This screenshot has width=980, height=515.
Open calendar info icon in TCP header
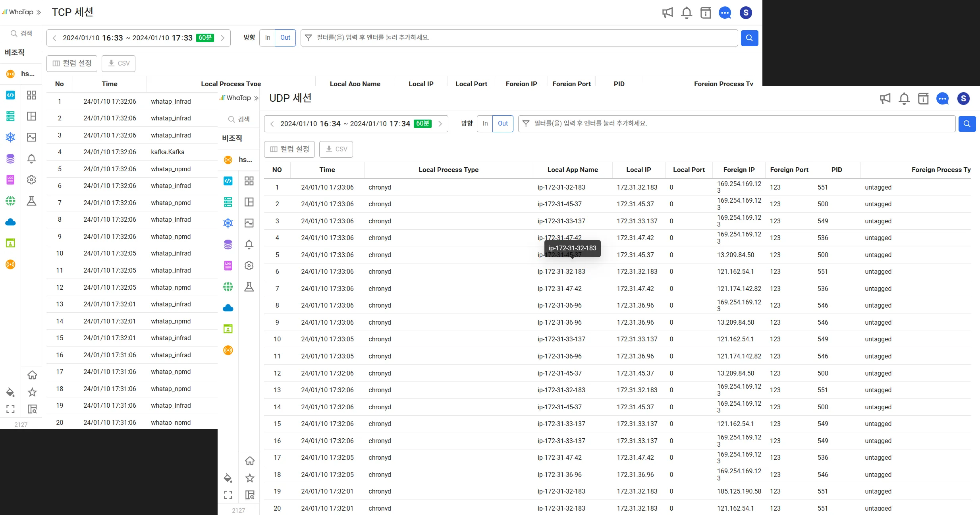706,13
